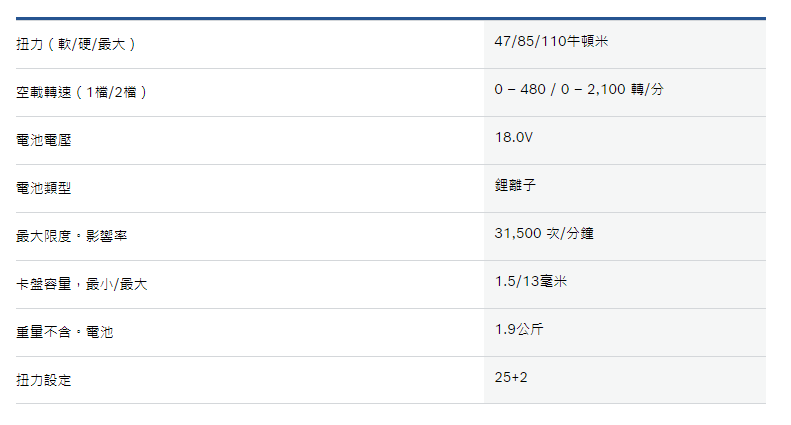Screen dimensions: 791x425
Task: Select the 25+2 torque setting value
Action: click(x=511, y=377)
